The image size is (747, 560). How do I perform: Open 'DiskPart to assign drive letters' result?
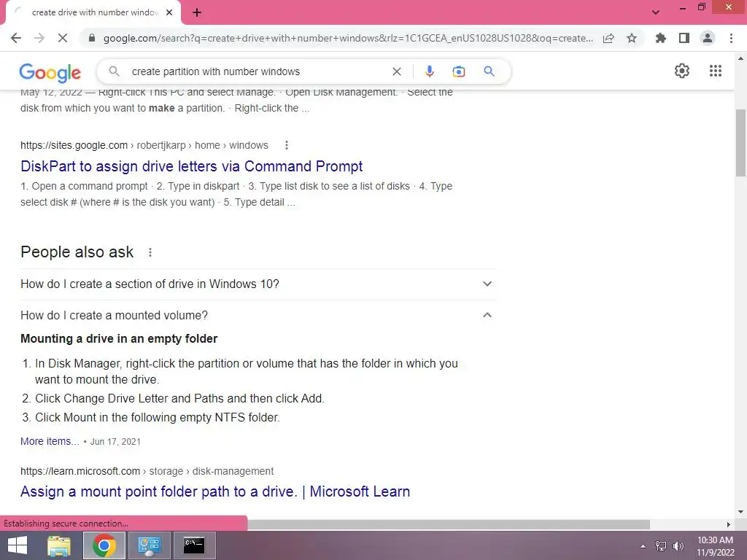192,166
